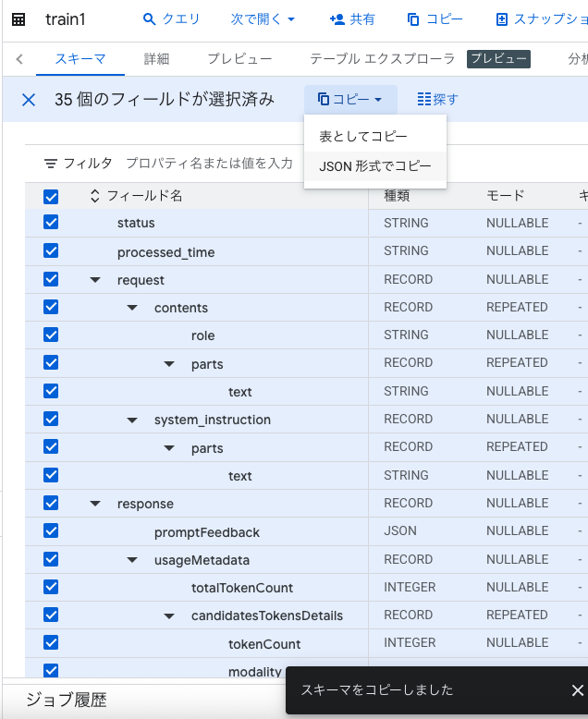This screenshot has height=719, width=588.
Task: Click the モード column header
Action: click(505, 196)
